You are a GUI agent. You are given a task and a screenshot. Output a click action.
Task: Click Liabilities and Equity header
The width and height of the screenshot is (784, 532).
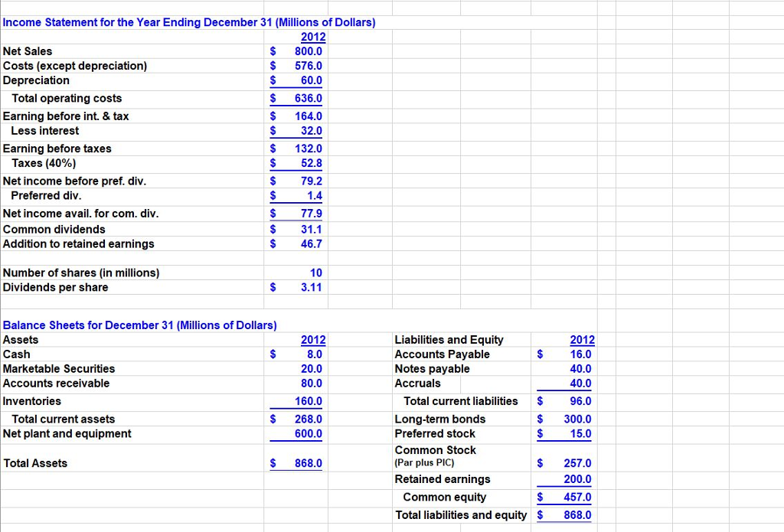449,340
